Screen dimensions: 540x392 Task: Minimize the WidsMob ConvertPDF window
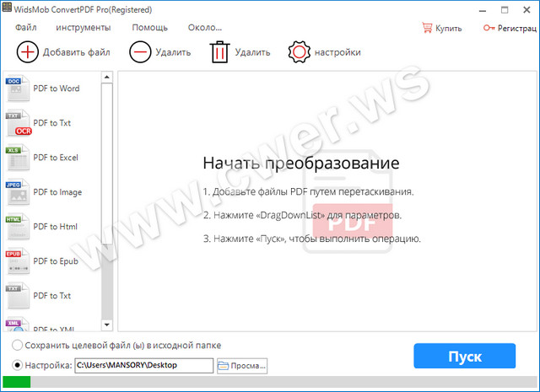(x=483, y=10)
